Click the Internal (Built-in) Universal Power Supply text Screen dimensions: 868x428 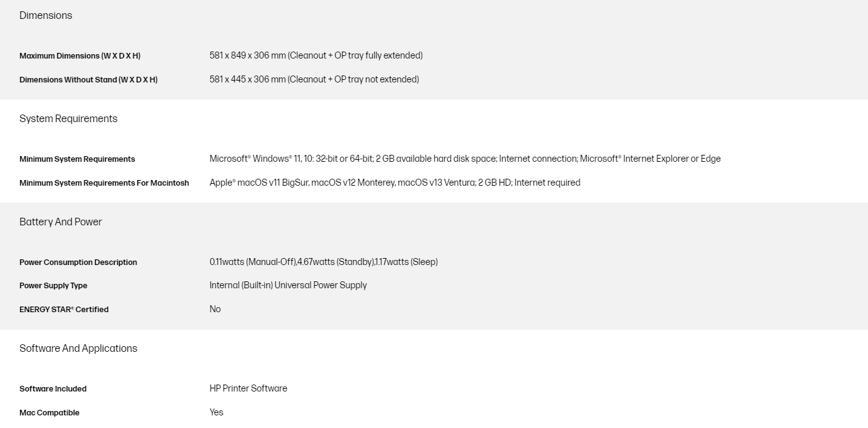click(x=288, y=285)
